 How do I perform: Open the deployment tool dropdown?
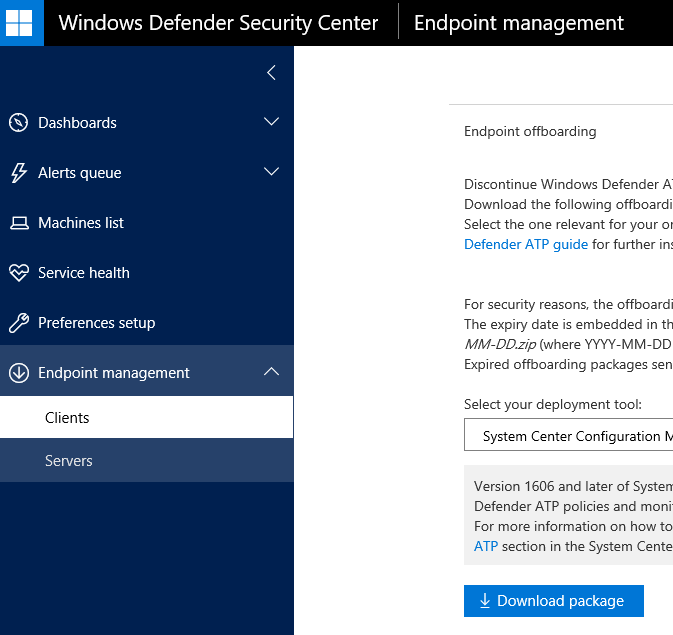[x=568, y=436]
